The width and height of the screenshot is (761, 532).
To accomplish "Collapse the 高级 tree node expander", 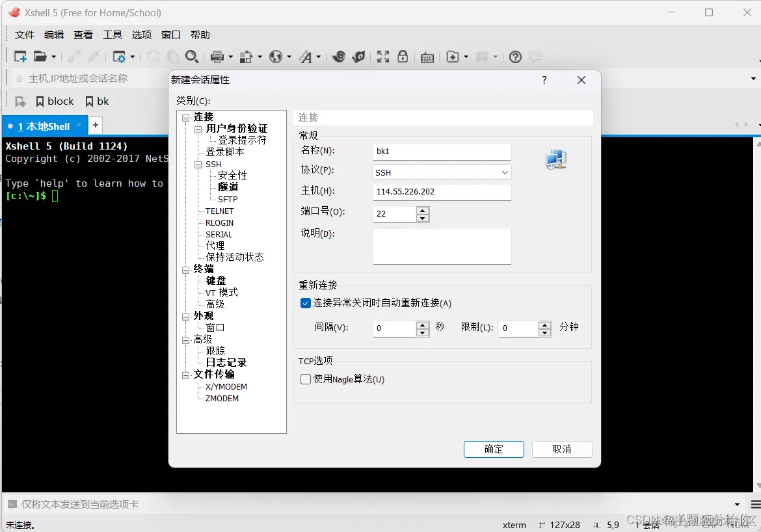I will pyautogui.click(x=185, y=340).
